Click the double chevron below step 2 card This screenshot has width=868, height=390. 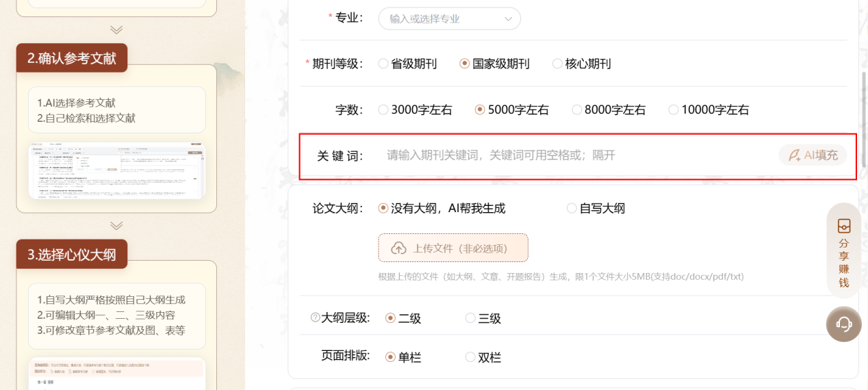pos(116,225)
